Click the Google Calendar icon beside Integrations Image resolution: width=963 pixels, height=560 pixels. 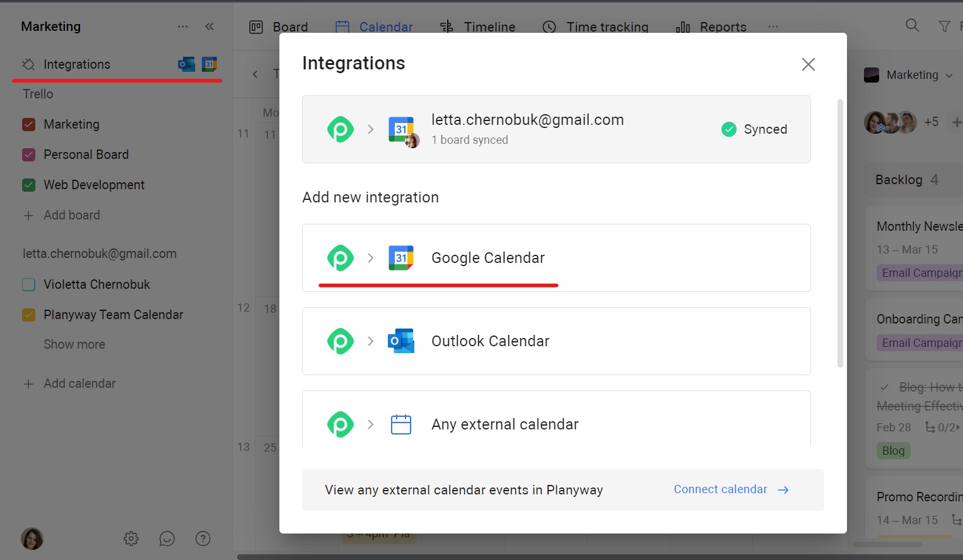click(209, 64)
